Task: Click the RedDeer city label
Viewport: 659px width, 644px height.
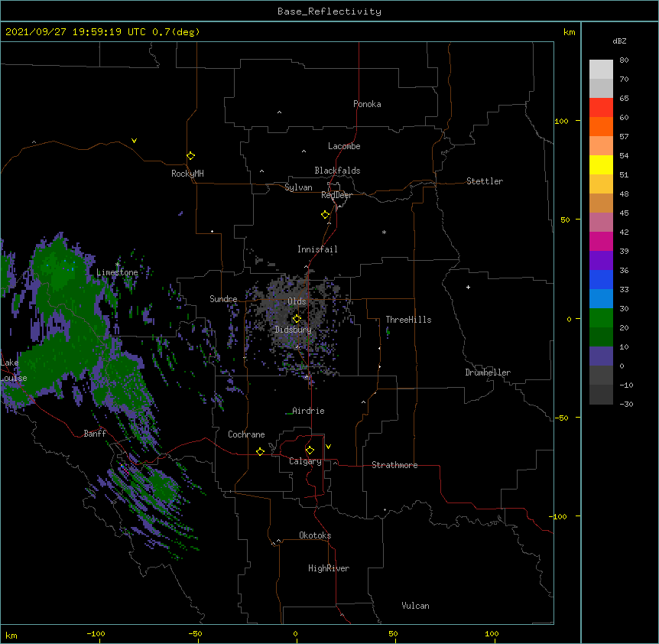Action: (x=336, y=195)
